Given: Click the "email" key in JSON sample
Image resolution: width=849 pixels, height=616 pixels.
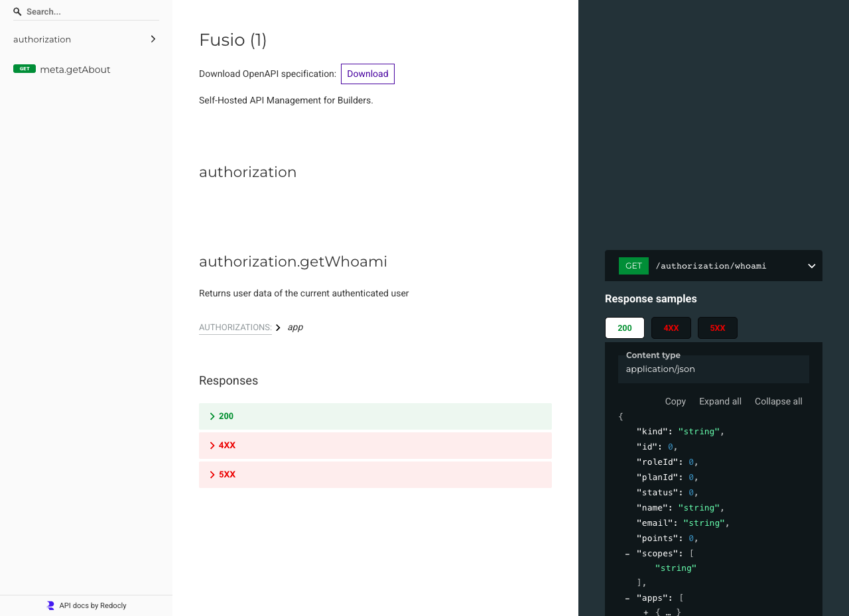Looking at the screenshot, I should (x=655, y=523).
